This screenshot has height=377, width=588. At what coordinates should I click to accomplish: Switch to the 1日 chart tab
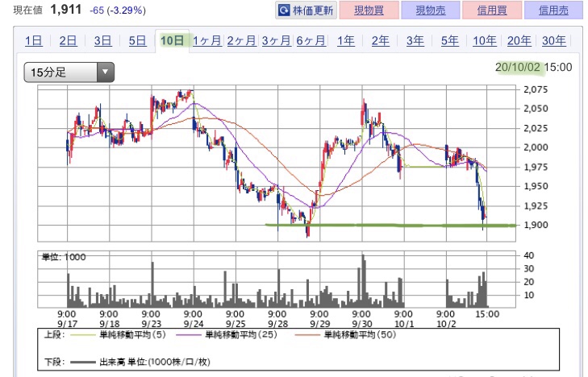[34, 40]
